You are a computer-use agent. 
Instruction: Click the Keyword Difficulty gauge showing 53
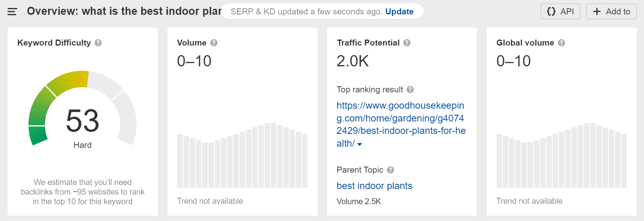pyautogui.click(x=83, y=109)
